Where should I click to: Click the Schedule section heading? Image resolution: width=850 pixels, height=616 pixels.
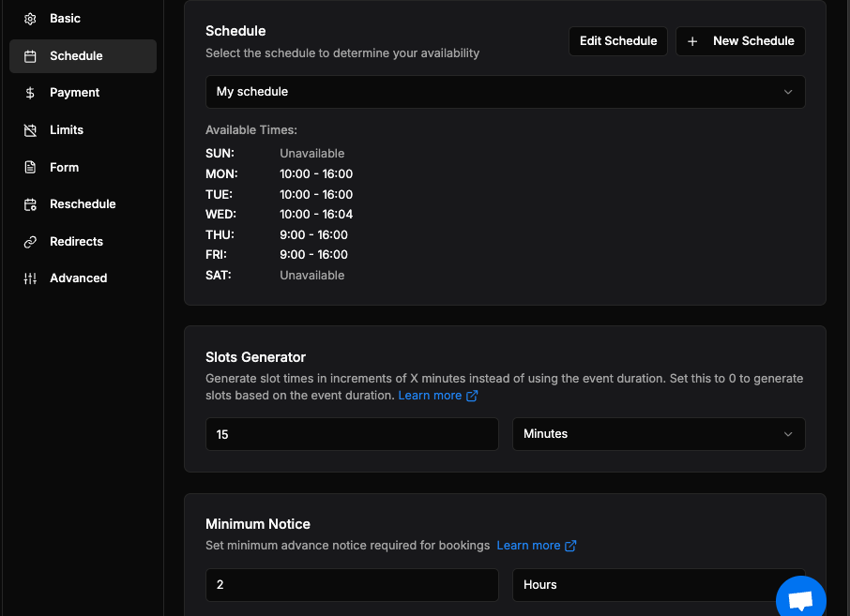[x=235, y=31]
